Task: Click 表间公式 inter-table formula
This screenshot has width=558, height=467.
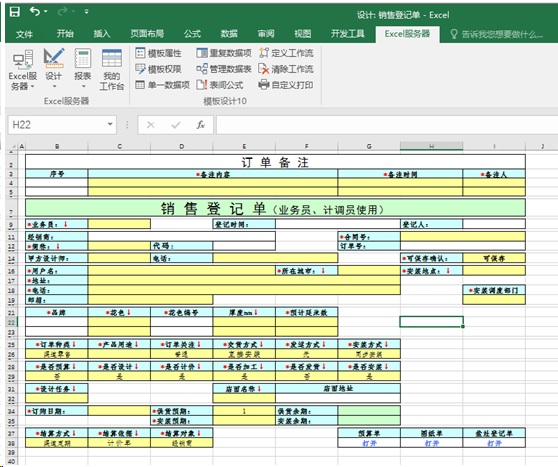Action: (220, 85)
